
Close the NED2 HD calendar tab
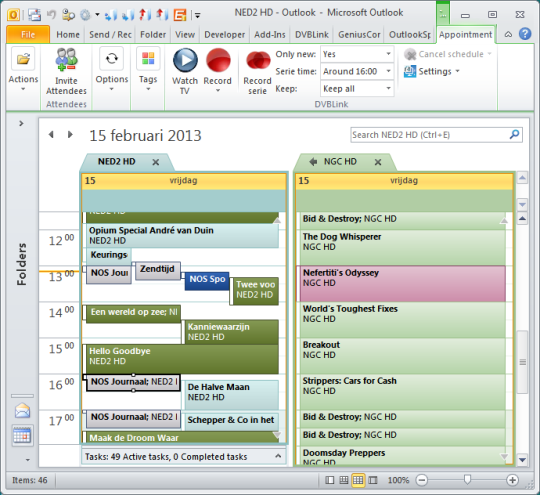(156, 162)
